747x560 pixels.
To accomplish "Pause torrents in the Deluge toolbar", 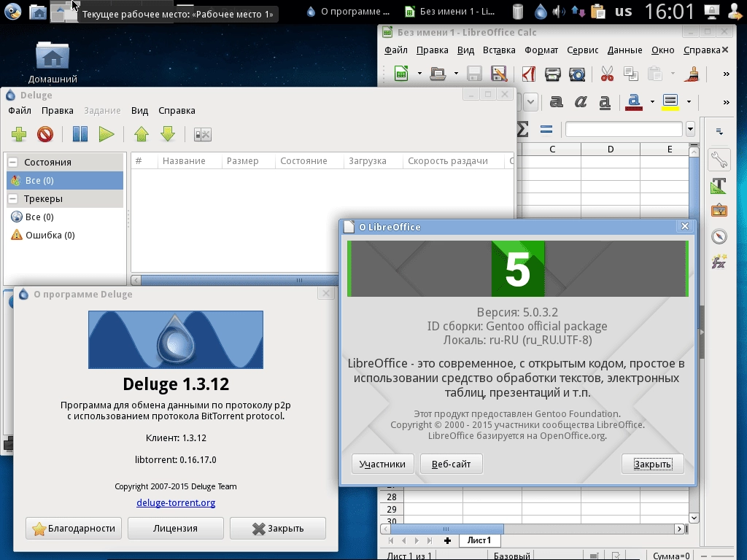I will [x=80, y=134].
